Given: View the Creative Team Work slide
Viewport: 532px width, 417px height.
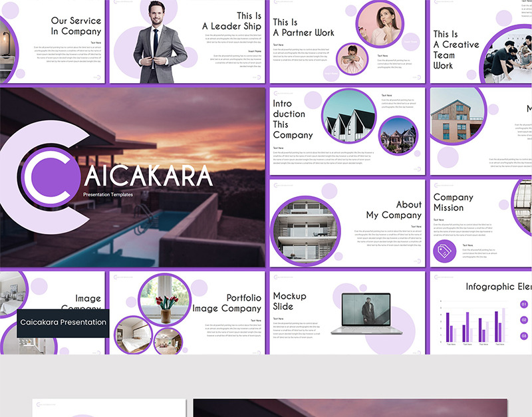Looking at the screenshot, I should [x=481, y=41].
